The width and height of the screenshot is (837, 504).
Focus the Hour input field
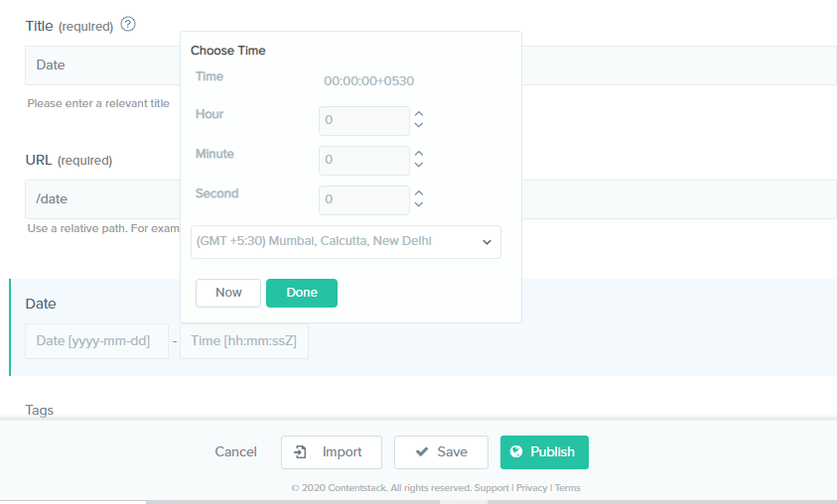(364, 120)
